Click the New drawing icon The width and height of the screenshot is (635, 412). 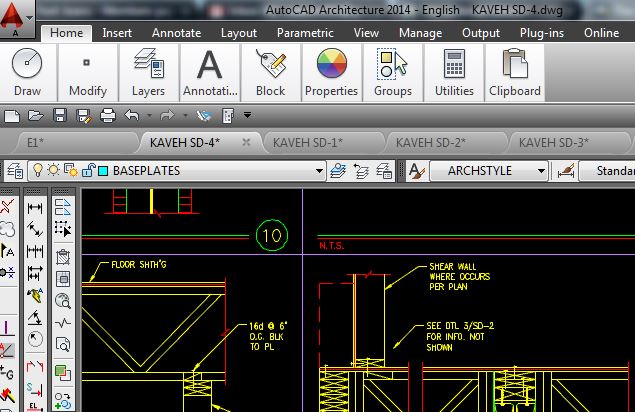tap(12, 116)
